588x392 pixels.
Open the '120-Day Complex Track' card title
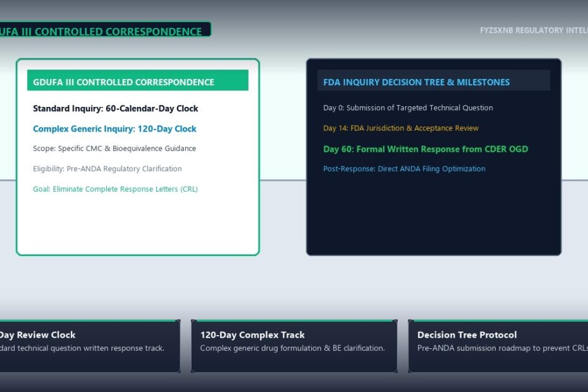click(x=252, y=335)
